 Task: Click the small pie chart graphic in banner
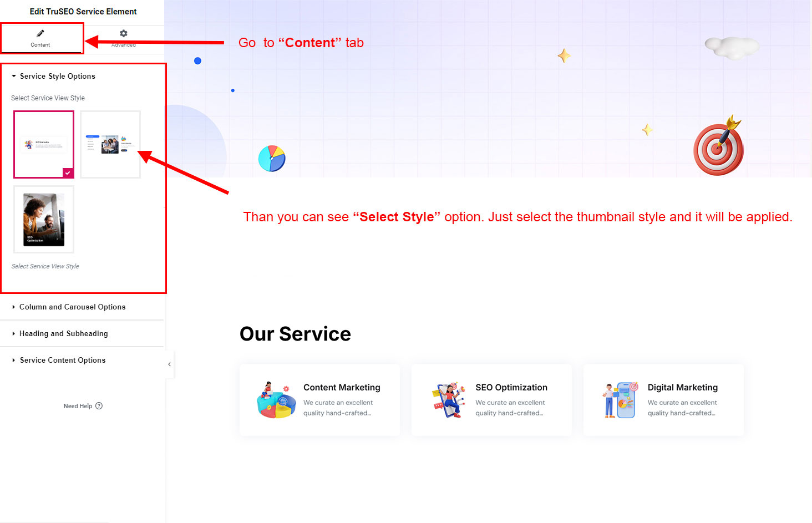[272, 159]
